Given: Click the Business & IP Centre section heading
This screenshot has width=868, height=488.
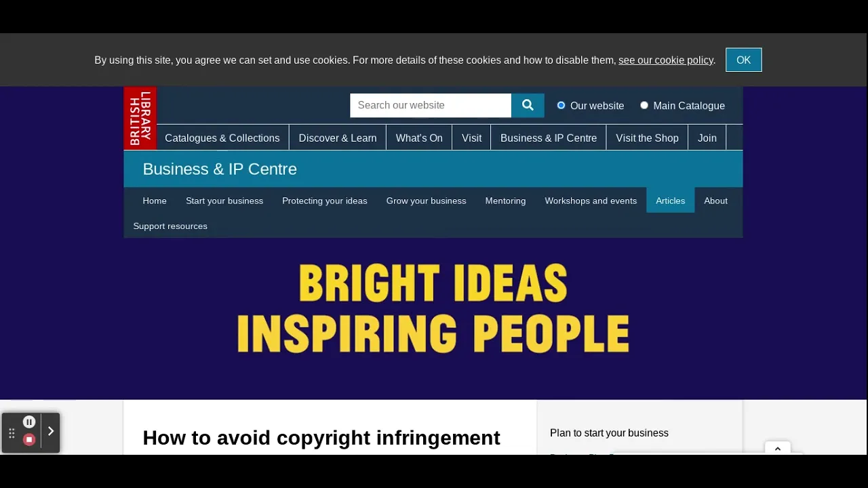Looking at the screenshot, I should [220, 169].
